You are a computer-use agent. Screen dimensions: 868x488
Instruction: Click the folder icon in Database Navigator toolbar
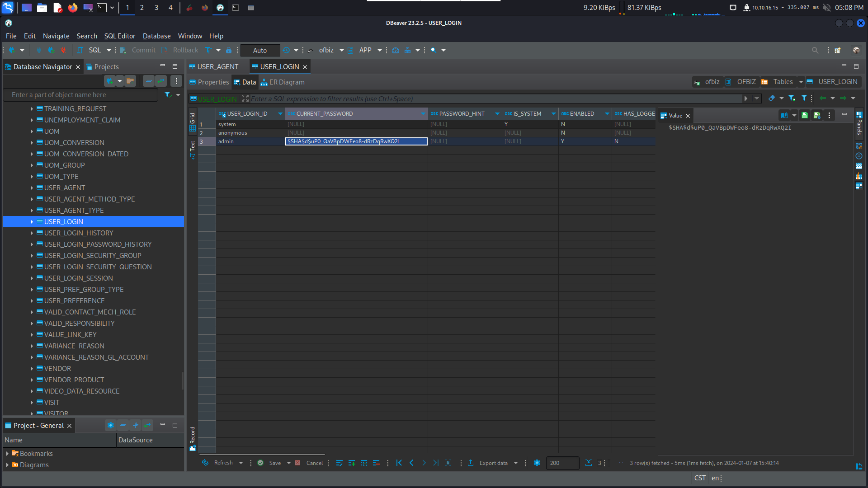[x=130, y=81]
